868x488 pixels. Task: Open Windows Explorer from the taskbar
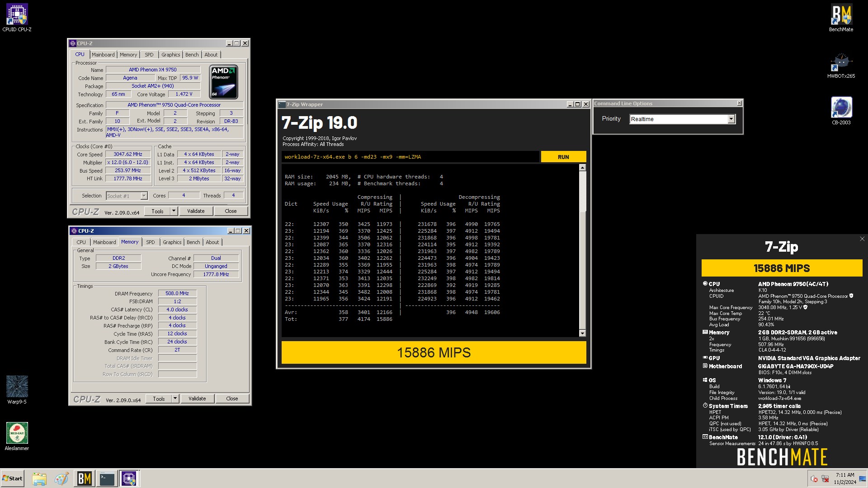coord(39,479)
